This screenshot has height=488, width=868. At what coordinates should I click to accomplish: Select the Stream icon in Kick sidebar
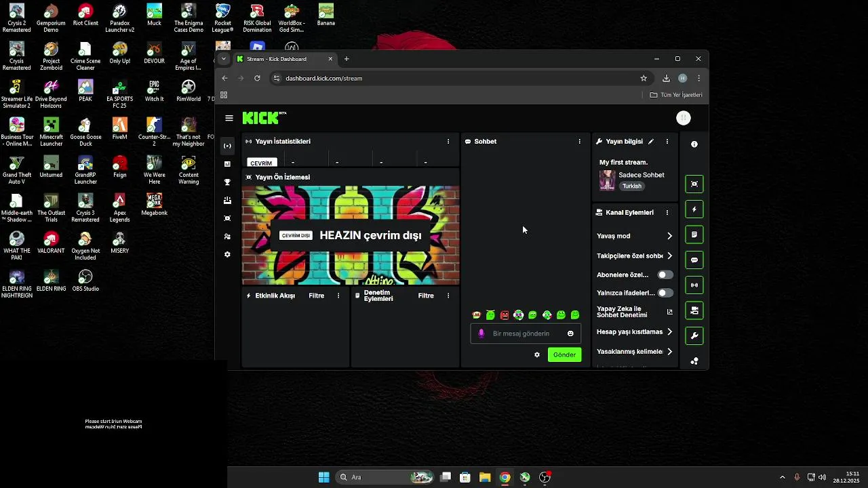click(x=227, y=146)
